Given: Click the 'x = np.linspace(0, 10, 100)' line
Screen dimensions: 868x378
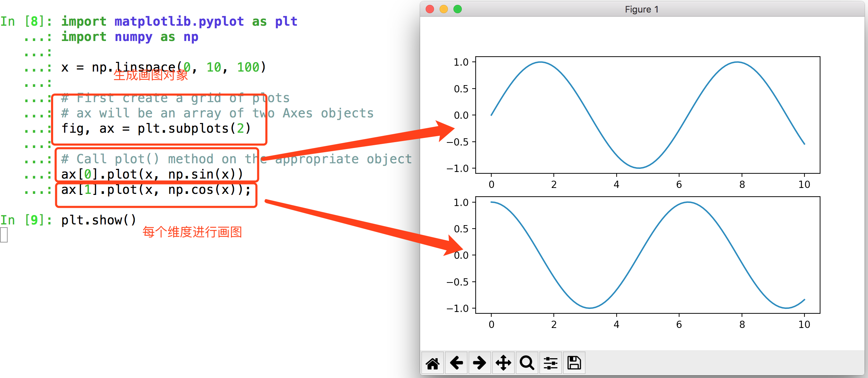Looking at the screenshot, I should [164, 67].
